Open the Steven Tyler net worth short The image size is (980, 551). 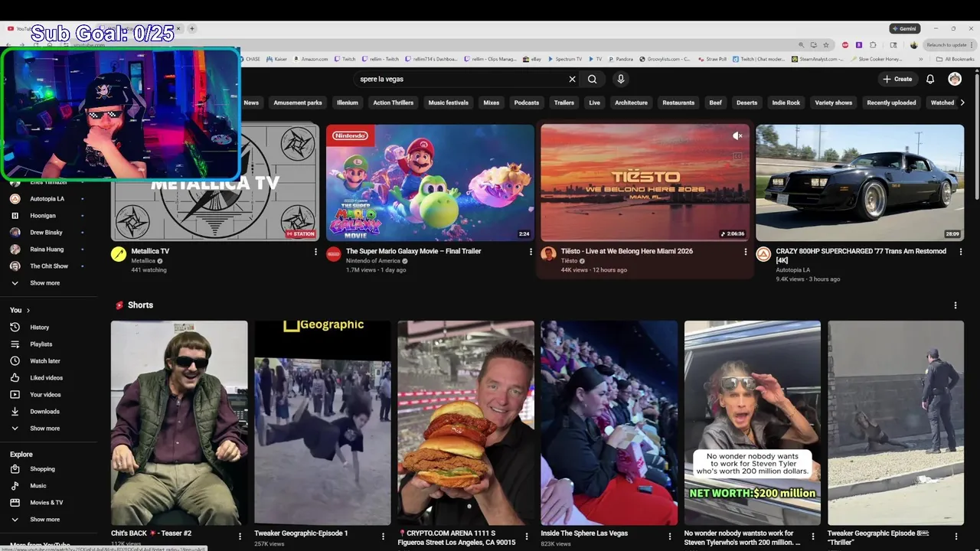coord(752,422)
